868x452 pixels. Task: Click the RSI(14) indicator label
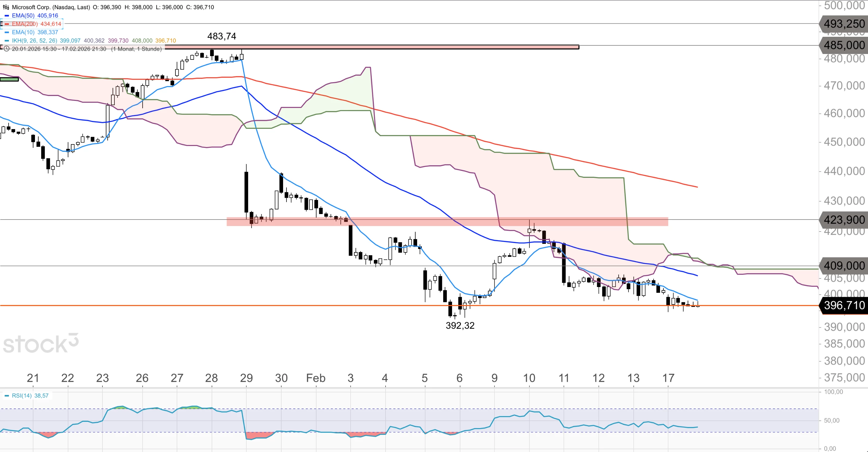click(x=21, y=396)
